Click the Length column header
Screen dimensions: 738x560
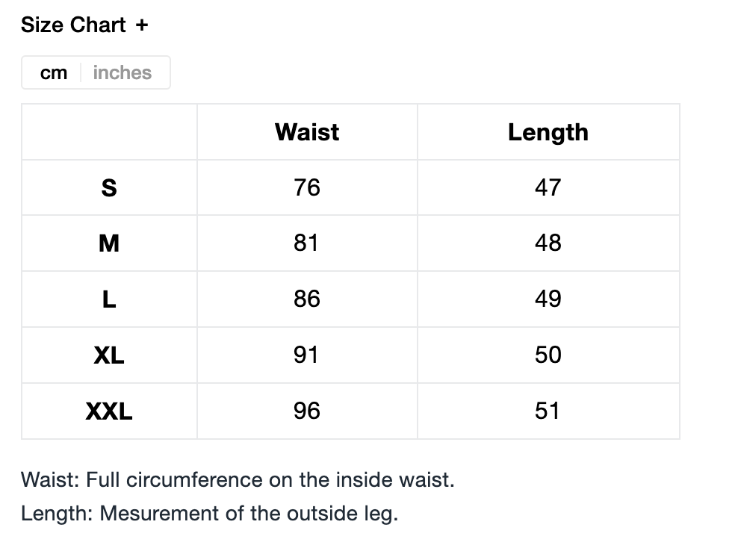548,132
